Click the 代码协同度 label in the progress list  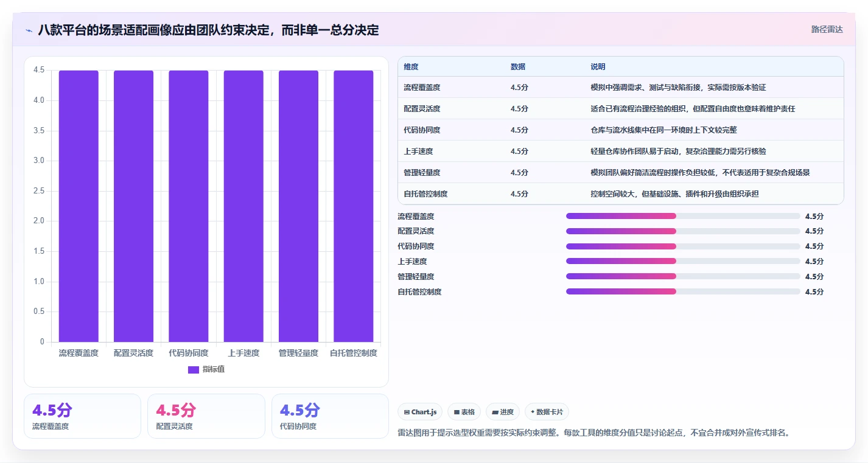click(x=416, y=246)
